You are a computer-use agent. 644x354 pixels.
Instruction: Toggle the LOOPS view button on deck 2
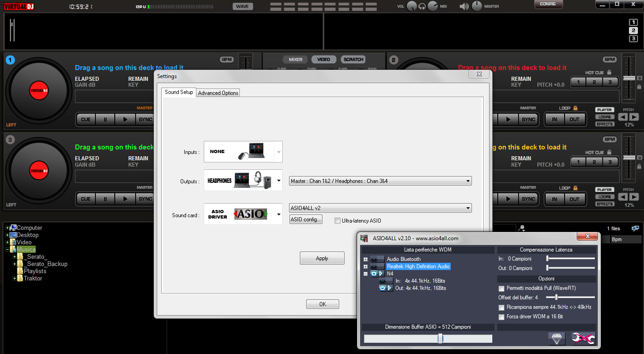(604, 117)
